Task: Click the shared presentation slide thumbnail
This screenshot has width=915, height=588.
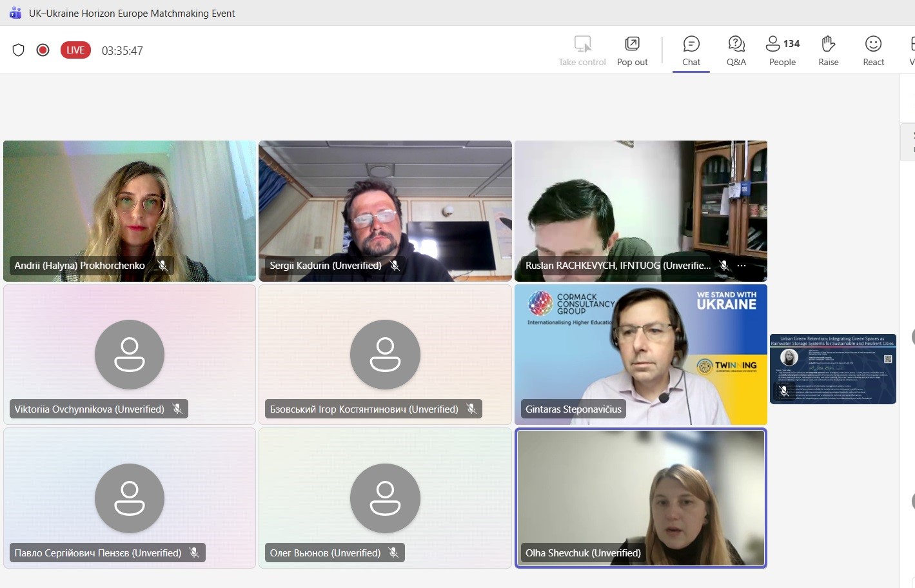Action: pos(832,369)
